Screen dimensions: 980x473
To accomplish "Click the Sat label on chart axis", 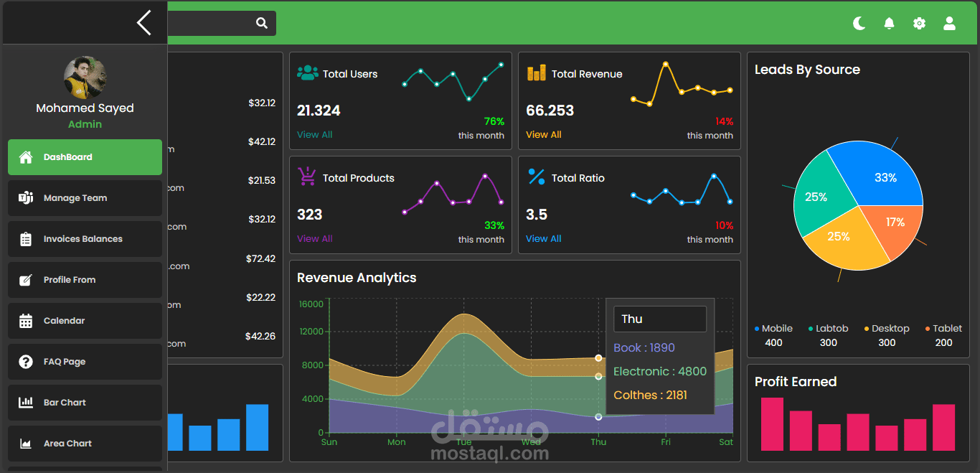I will click(x=726, y=442).
